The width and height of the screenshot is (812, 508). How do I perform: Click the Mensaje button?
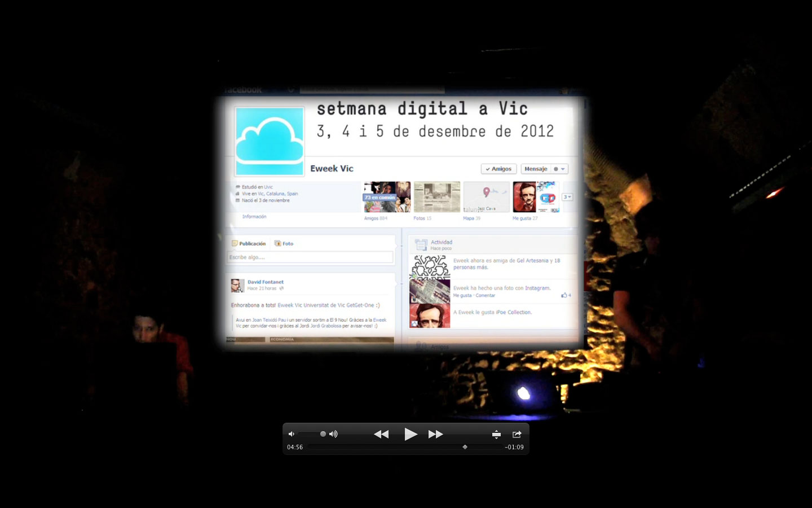536,169
